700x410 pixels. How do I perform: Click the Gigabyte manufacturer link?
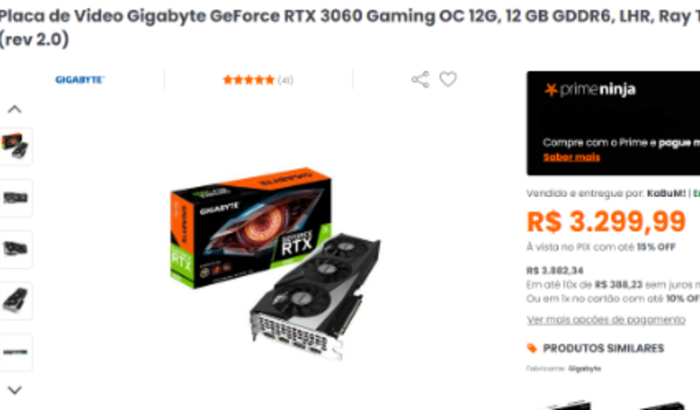[584, 368]
